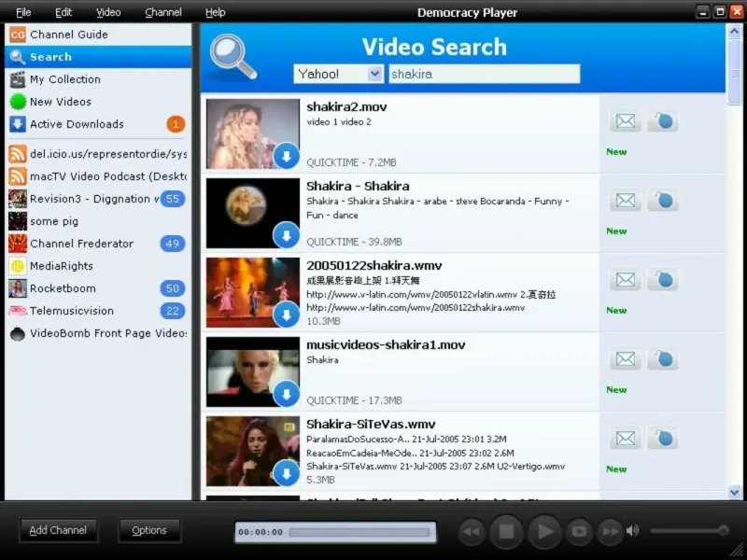Screen dimensions: 747x560
Task: Show New Videos list
Action: click(98, 102)
